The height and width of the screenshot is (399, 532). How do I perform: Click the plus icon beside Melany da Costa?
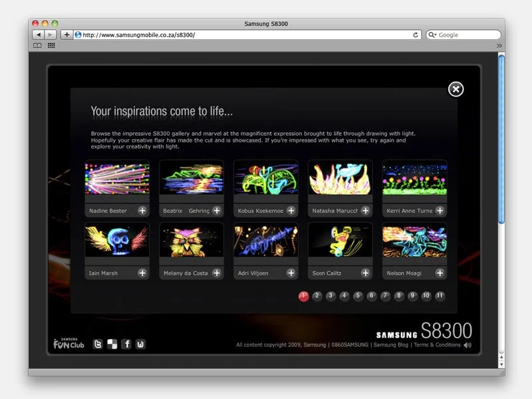coord(217,273)
